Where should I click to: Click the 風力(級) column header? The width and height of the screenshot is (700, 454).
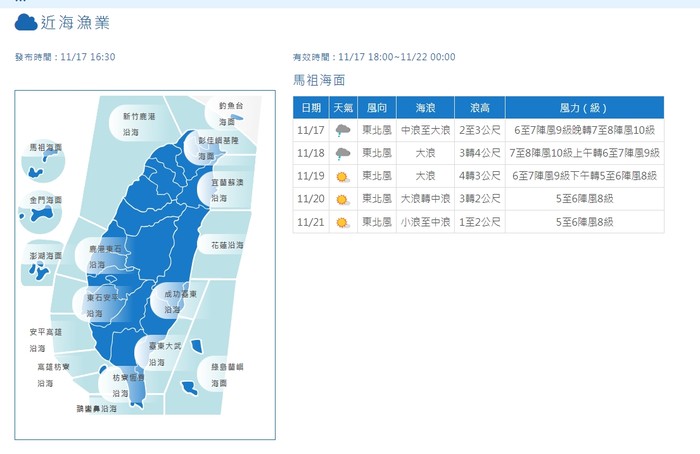coord(584,107)
